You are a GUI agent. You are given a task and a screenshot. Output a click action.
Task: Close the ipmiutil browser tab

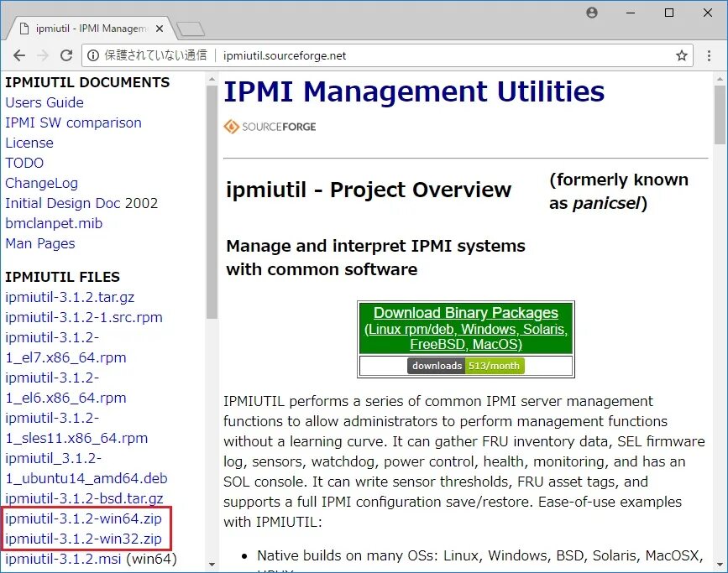(x=160, y=29)
